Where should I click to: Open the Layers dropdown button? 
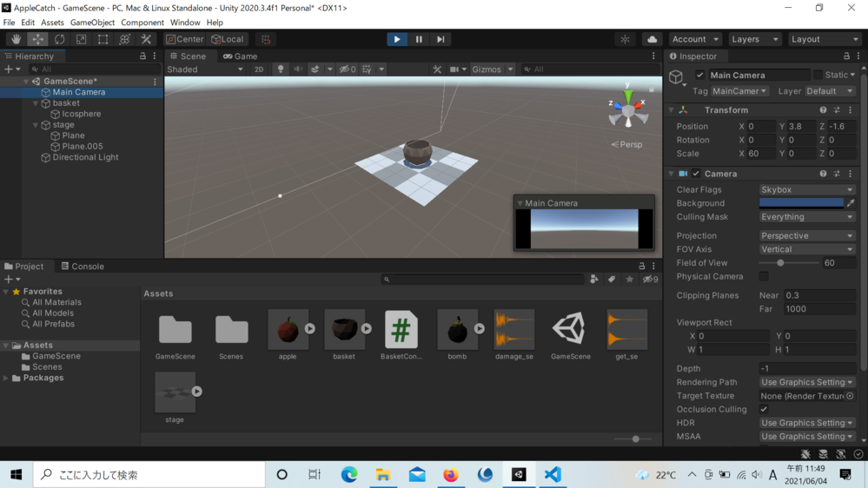pyautogui.click(x=754, y=39)
